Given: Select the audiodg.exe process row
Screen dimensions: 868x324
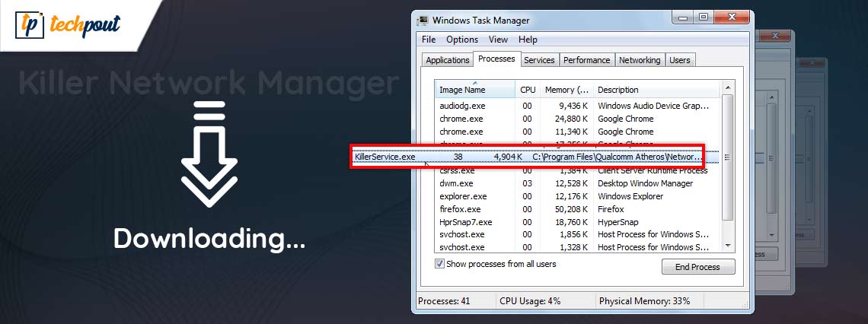Looking at the screenshot, I should click(x=577, y=106).
